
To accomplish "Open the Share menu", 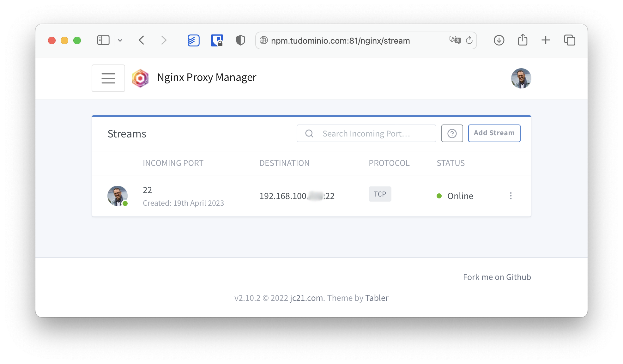I will pos(523,40).
